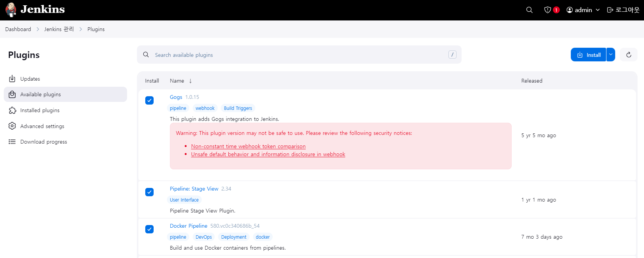644x258 pixels.
Task: Click the 로그아웃 logout link
Action: [623, 10]
